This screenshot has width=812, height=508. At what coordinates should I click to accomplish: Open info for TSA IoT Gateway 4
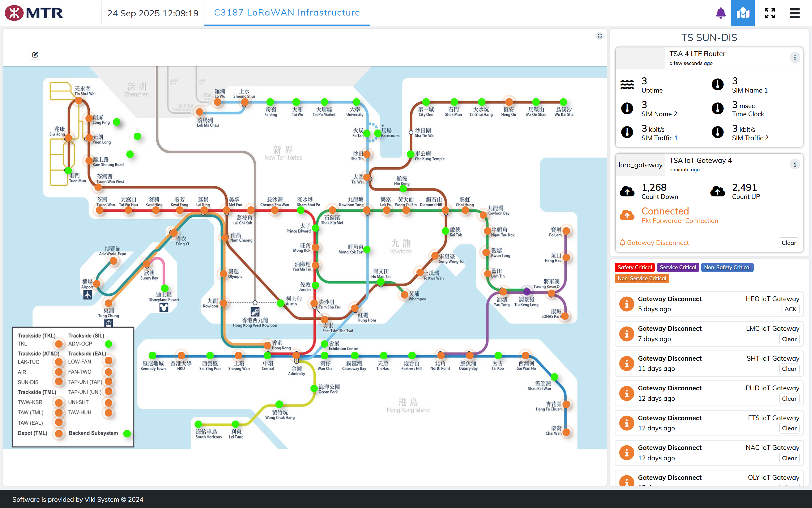[795, 164]
